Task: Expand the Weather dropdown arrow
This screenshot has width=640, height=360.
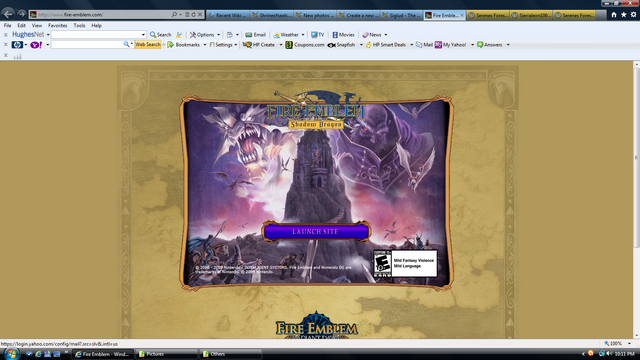Action: 303,35
